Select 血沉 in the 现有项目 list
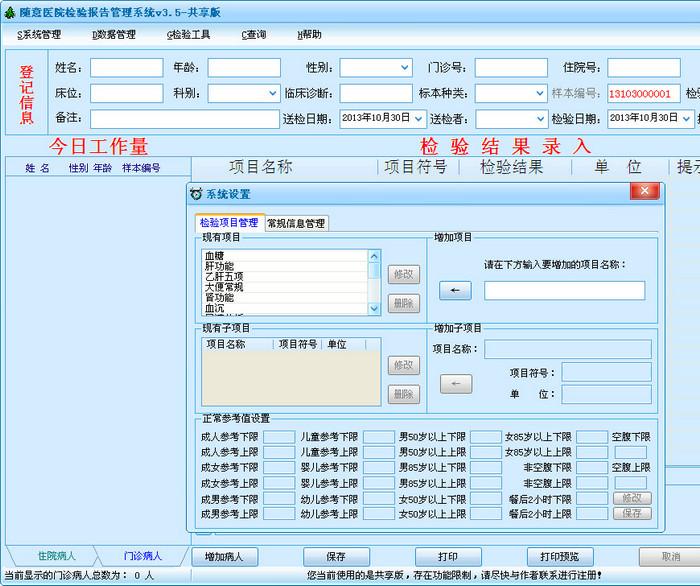 tap(284, 308)
